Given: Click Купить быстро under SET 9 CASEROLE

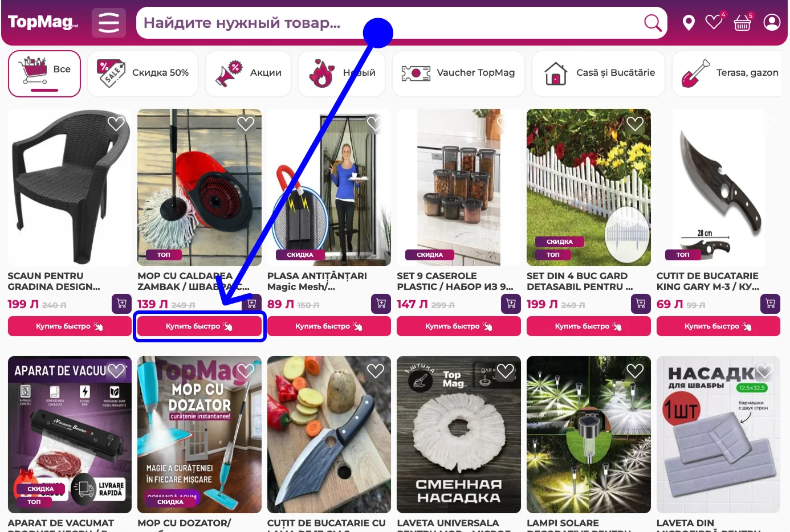Looking at the screenshot, I should pyautogui.click(x=459, y=326).
